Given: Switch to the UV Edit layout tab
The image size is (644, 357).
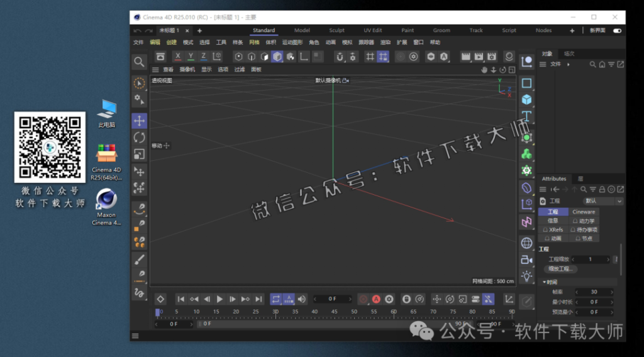Looking at the screenshot, I should 372,30.
